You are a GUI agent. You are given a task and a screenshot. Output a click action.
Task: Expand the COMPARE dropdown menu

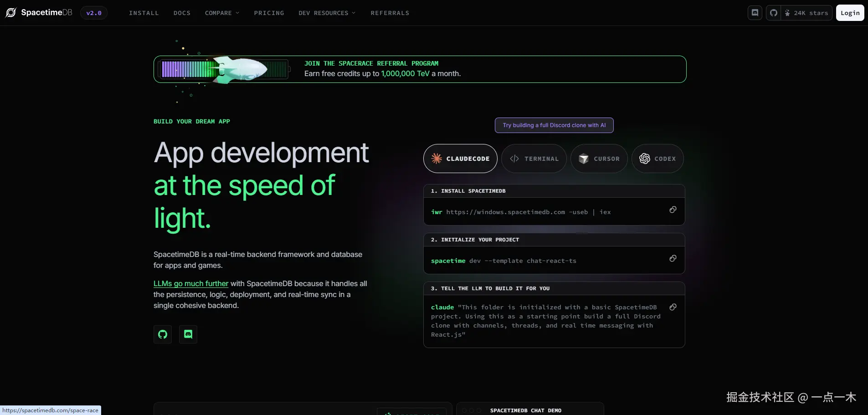222,13
